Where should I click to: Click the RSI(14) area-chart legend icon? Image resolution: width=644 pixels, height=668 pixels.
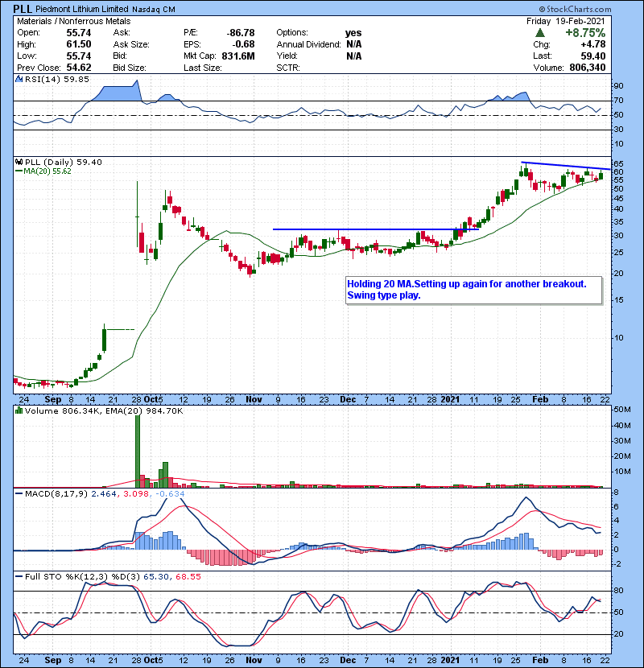pyautogui.click(x=19, y=79)
